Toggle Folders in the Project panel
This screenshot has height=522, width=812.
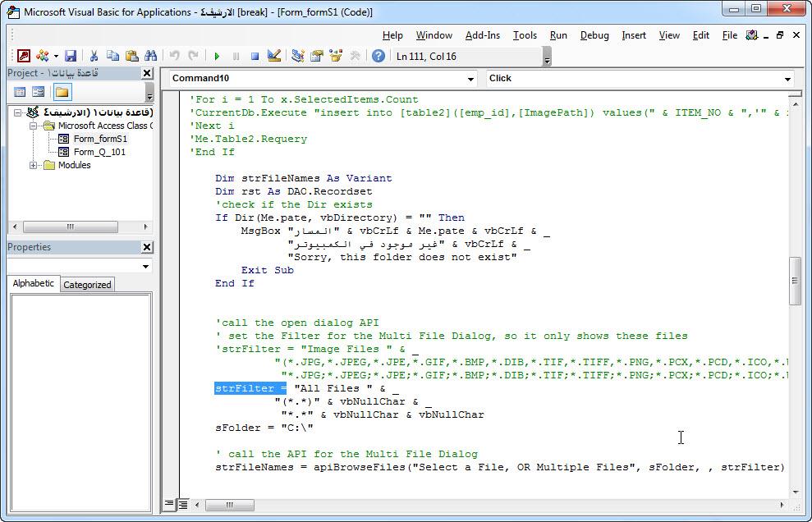coord(62,92)
